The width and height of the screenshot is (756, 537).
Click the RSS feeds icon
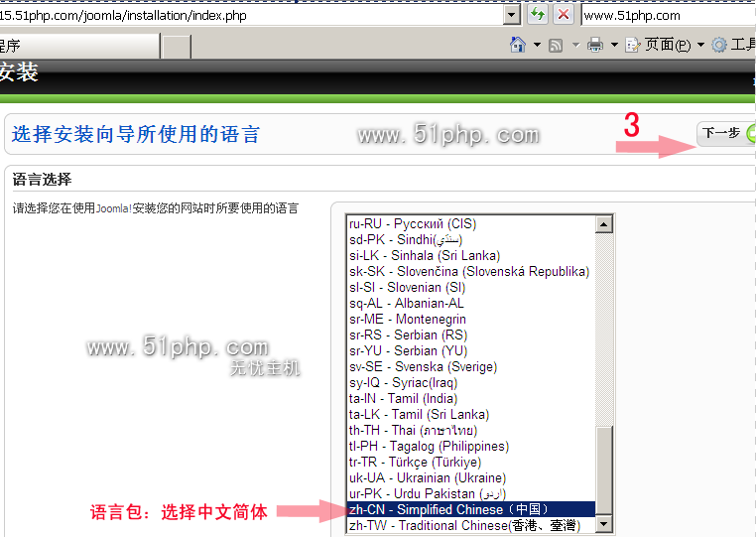(557, 45)
